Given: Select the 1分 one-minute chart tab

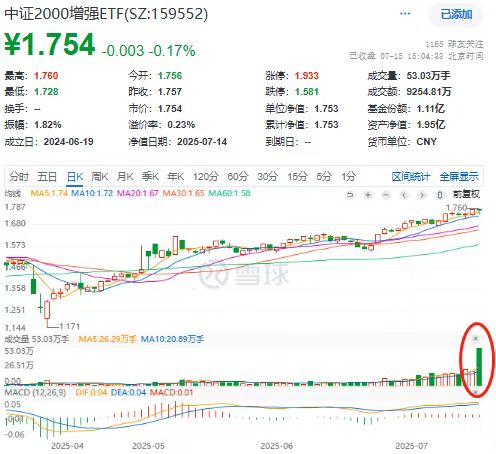Looking at the screenshot, I should 348,176.
